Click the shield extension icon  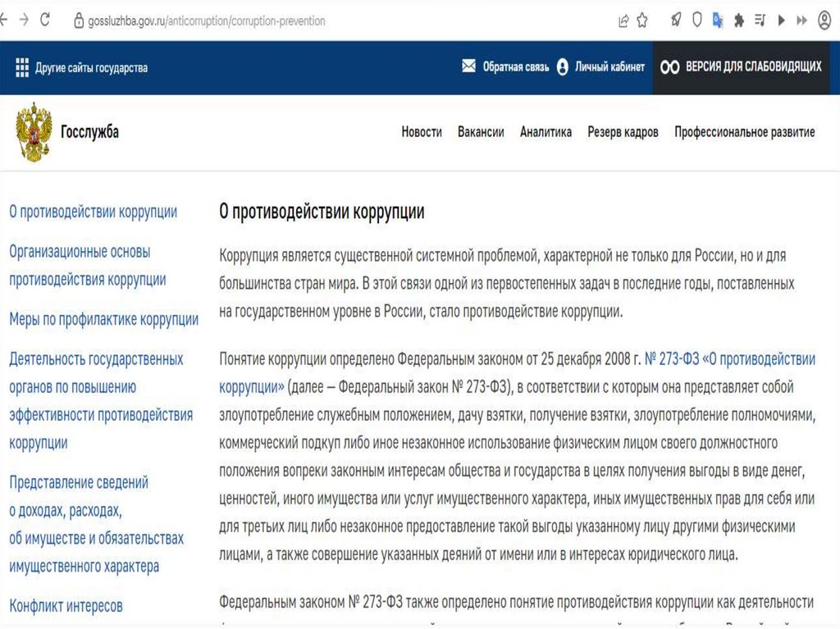point(697,21)
